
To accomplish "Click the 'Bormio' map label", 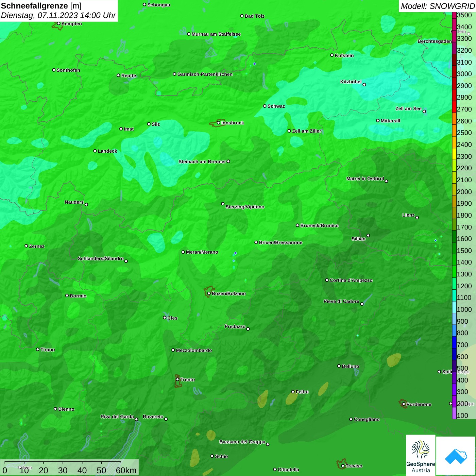I will pos(78,296).
